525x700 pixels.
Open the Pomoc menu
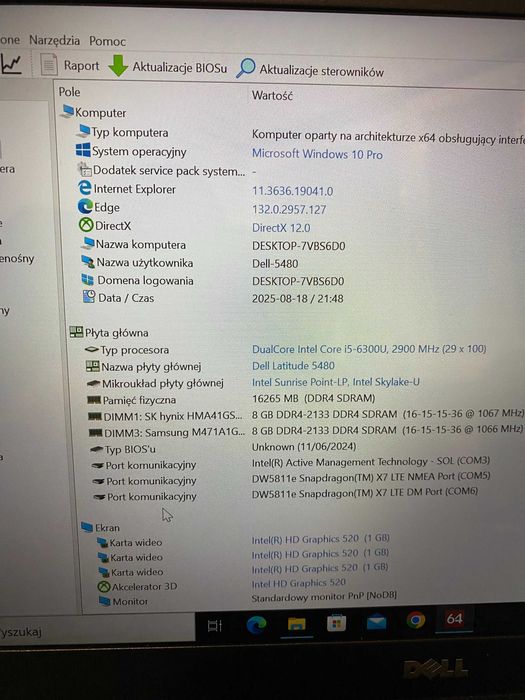click(108, 41)
